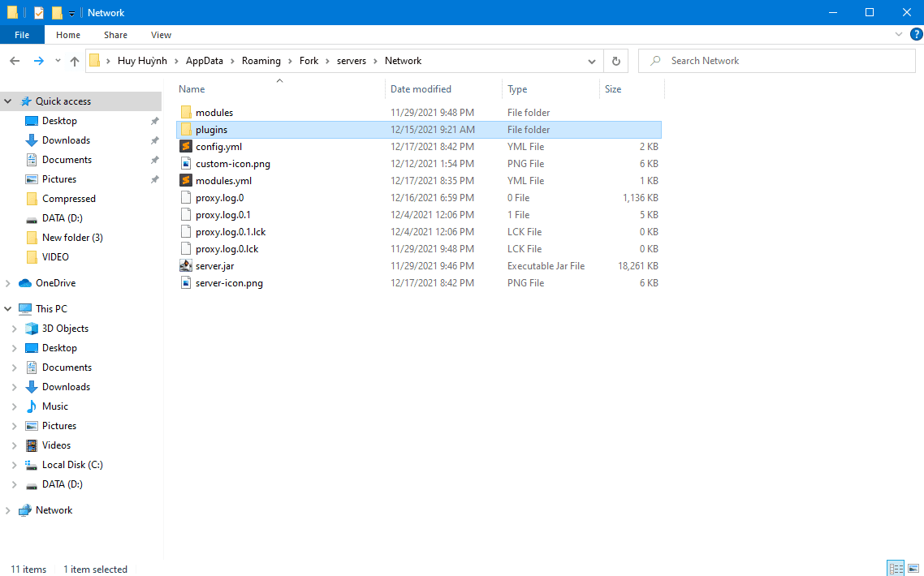Expand the ribbon with the chevron
924x576 pixels.
pos(899,35)
